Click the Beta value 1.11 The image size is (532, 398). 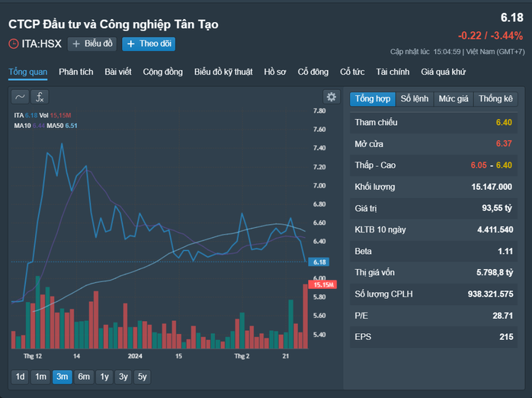(x=505, y=251)
